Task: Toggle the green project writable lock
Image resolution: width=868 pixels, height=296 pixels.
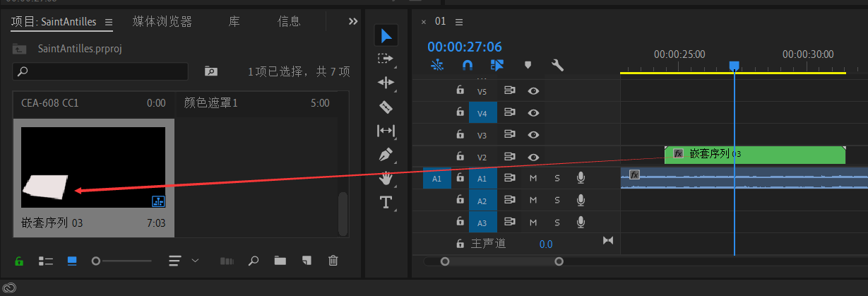Action: point(19,261)
